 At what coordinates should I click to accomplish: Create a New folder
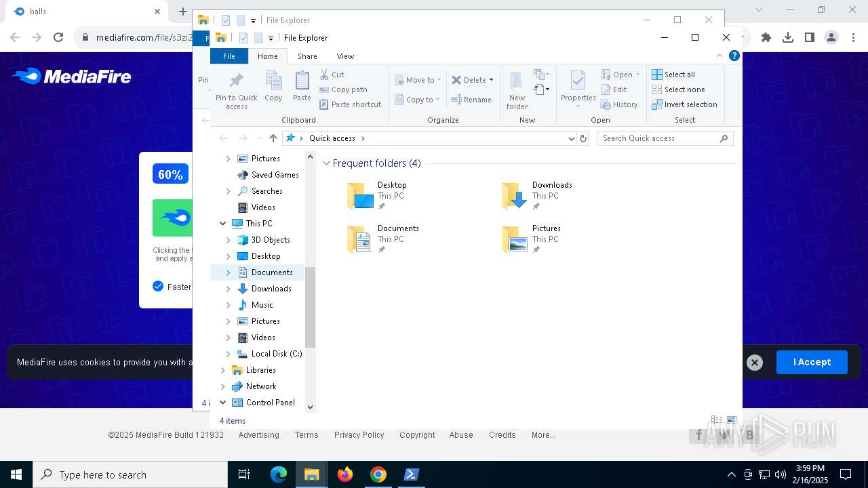tap(517, 90)
